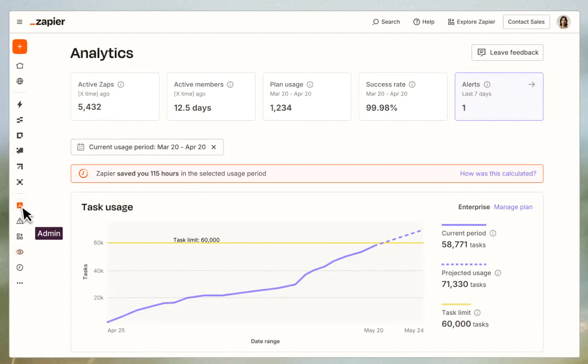Click the Task usage heading
Viewport: 588px width, 364px height.
107,207
